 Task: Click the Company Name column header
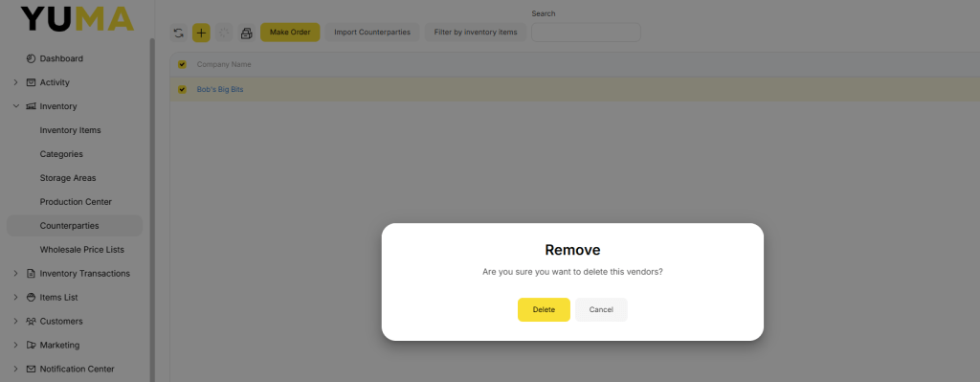(x=224, y=64)
